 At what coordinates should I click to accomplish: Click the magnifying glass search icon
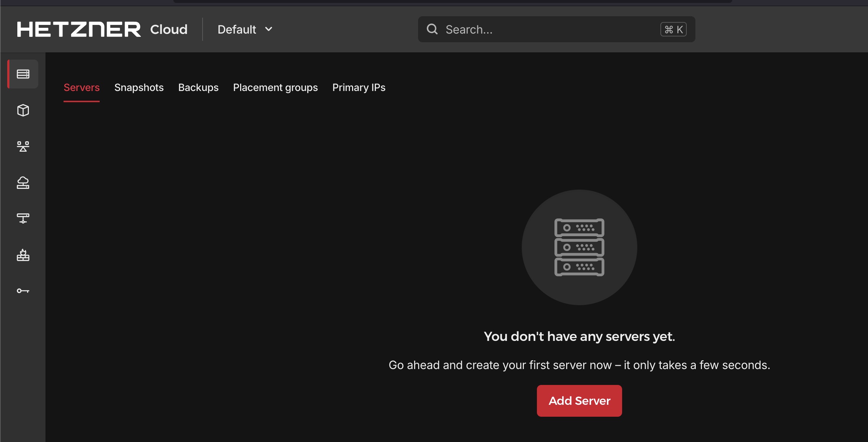[432, 29]
